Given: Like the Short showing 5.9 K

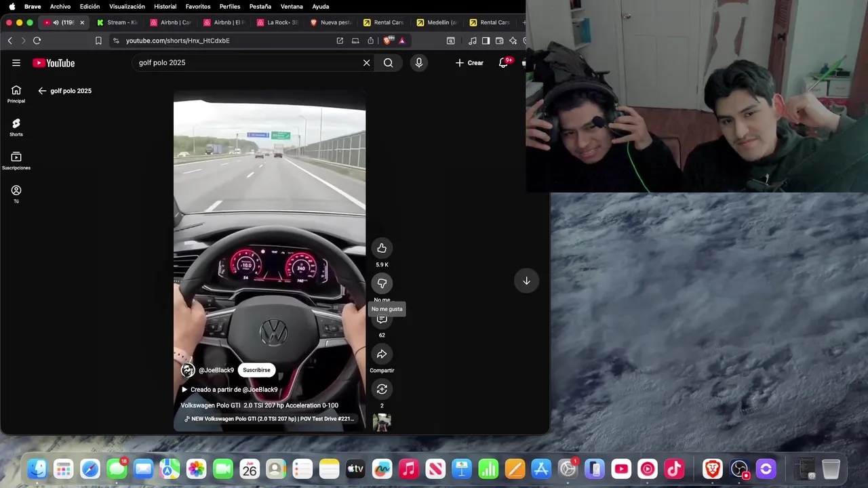Looking at the screenshot, I should [x=382, y=248].
